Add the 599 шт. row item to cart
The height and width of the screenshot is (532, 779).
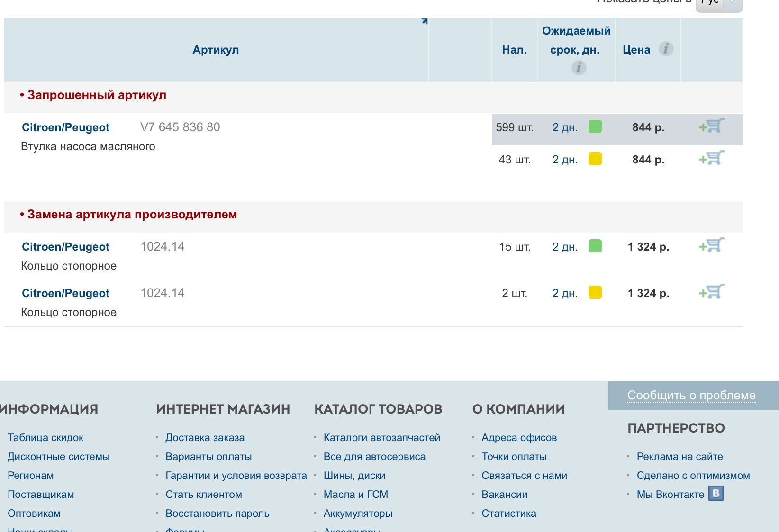coord(712,126)
